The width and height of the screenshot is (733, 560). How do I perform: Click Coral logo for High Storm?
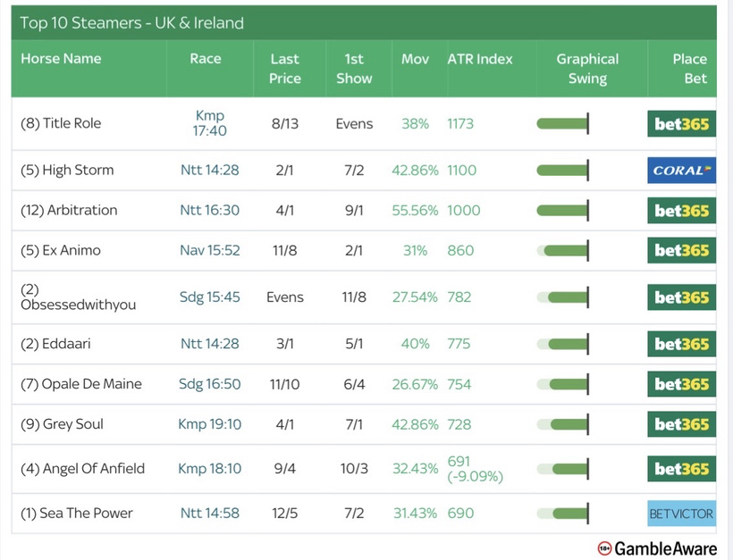point(681,170)
